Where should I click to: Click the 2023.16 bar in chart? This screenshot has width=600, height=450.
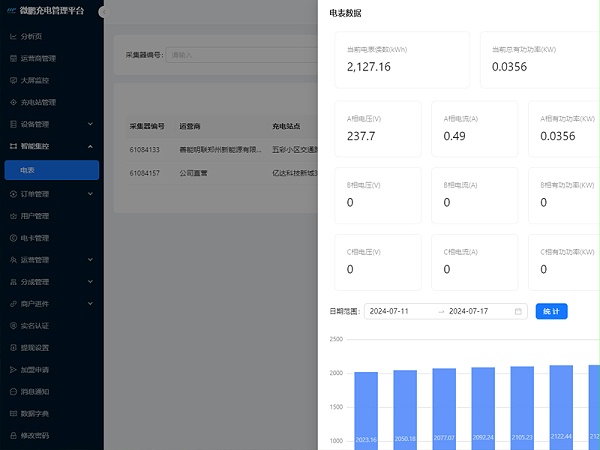366,411
